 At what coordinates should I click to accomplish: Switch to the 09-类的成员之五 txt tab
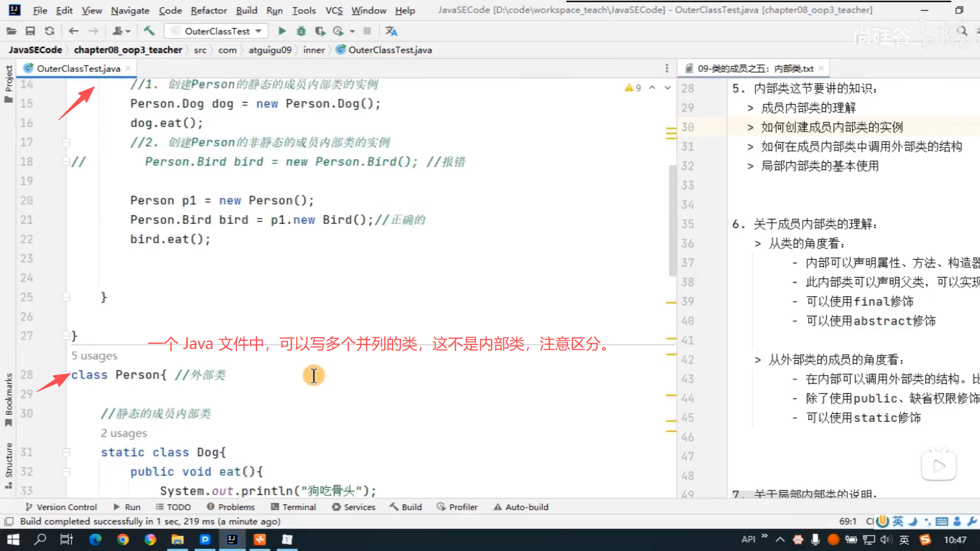pos(754,68)
